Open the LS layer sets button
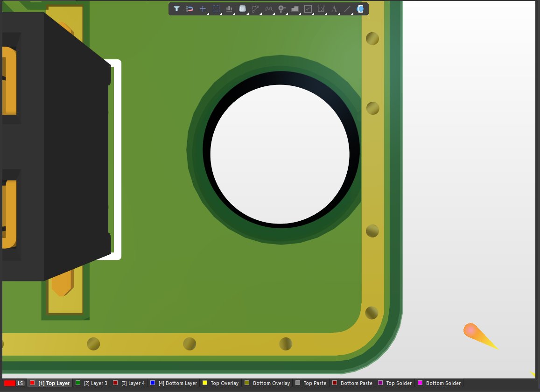This screenshot has width=540, height=392. click(21, 383)
